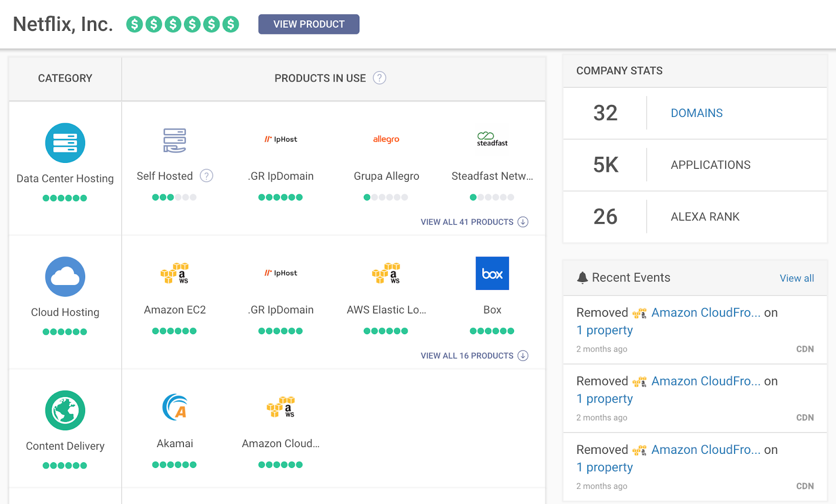The image size is (836, 504).
Task: Click the Amazon EC2 label
Action: coord(175,310)
